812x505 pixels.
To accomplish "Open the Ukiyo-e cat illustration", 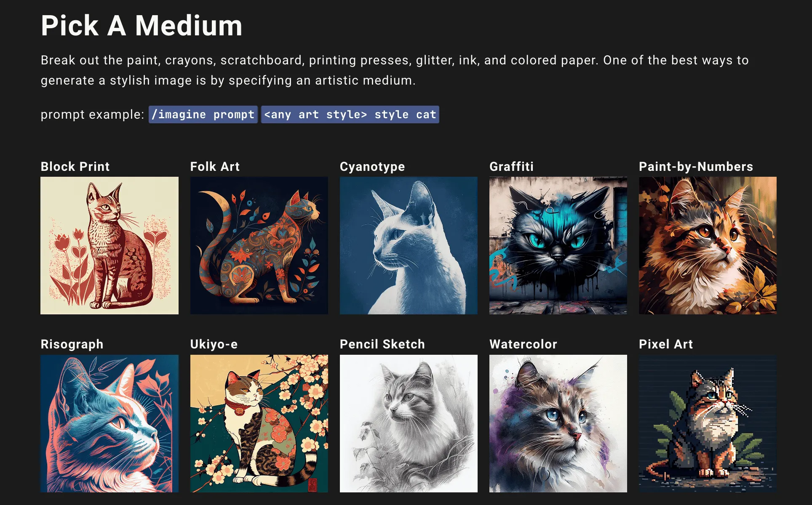I will [x=259, y=423].
